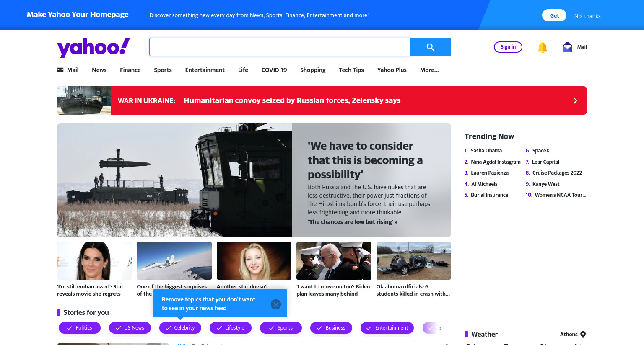This screenshot has height=345, width=644.
Task: Toggle the partially hidden last topic chip
Action: pos(429,328)
